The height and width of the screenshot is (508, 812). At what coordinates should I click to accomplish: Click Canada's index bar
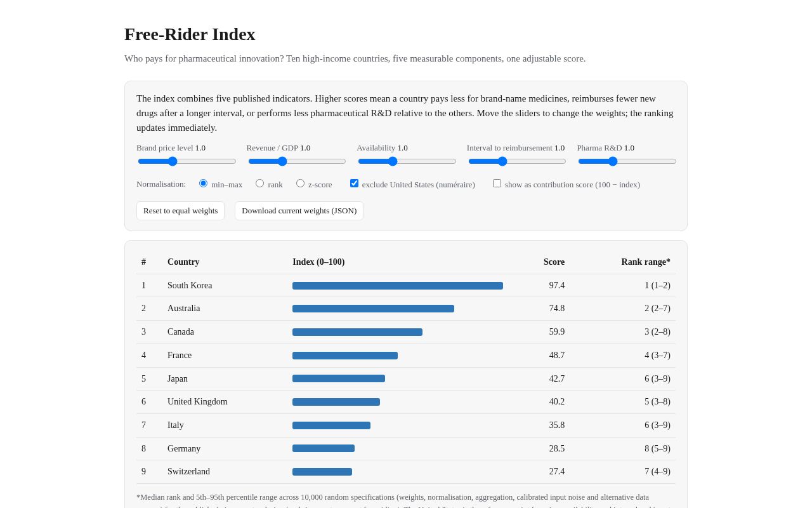click(x=357, y=332)
